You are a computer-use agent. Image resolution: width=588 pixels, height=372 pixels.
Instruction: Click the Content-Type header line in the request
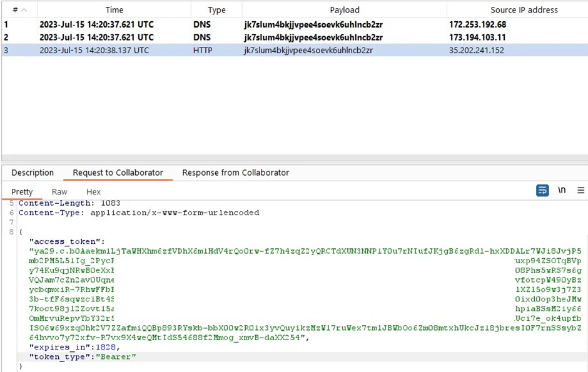pyautogui.click(x=138, y=213)
